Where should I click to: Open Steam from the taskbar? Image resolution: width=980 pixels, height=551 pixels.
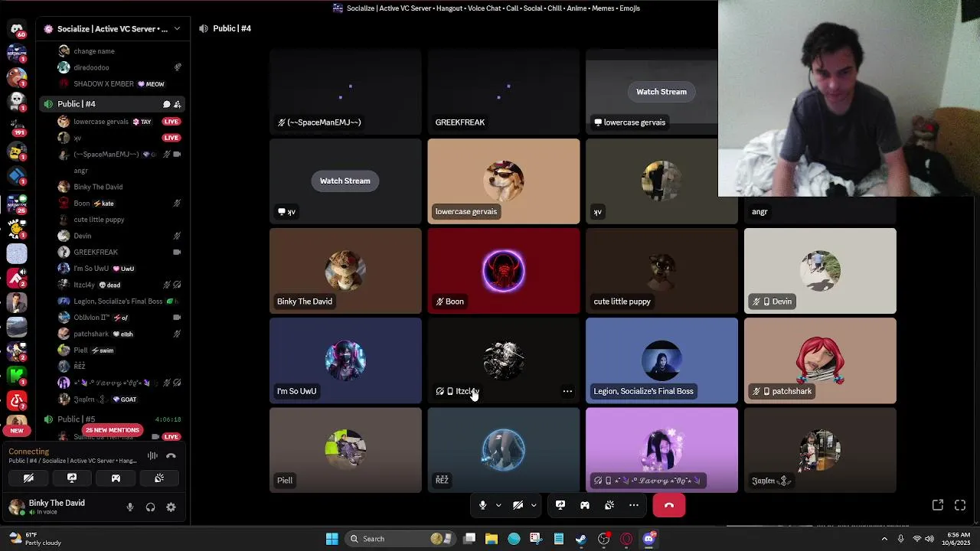(581, 539)
